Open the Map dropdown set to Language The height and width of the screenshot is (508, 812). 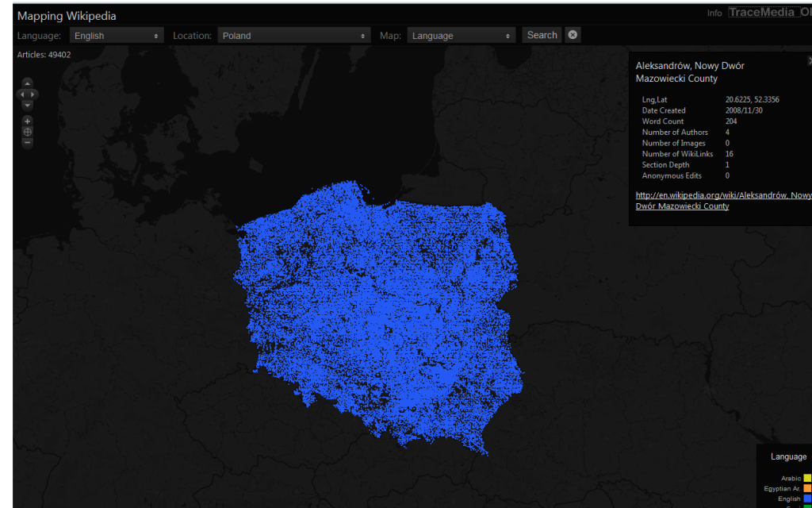pyautogui.click(x=462, y=36)
